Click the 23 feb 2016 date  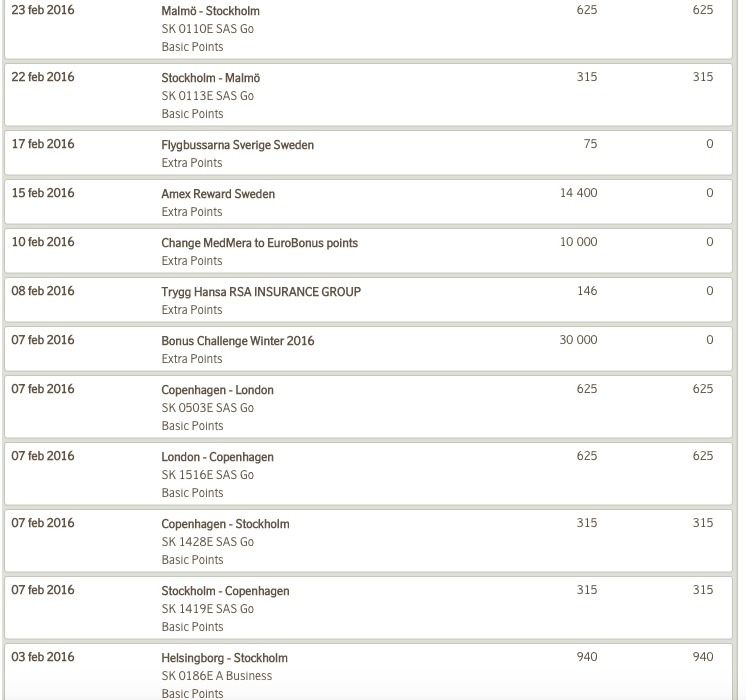pos(43,10)
